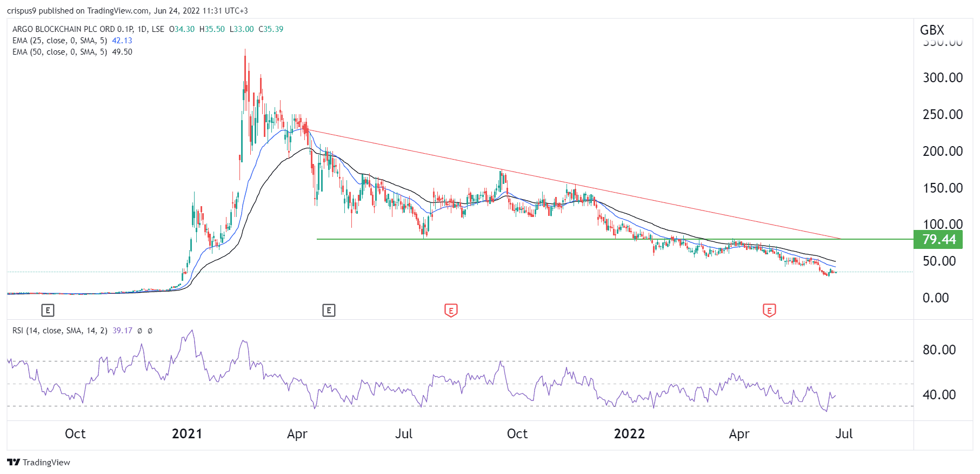
Task: Click the 0.00 price axis label
Action: pyautogui.click(x=936, y=298)
